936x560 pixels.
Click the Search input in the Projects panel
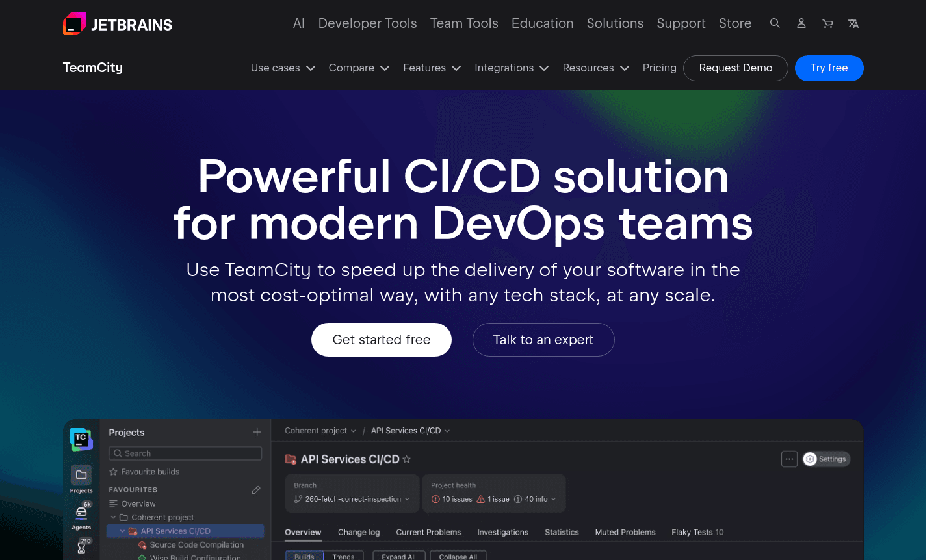tap(185, 453)
